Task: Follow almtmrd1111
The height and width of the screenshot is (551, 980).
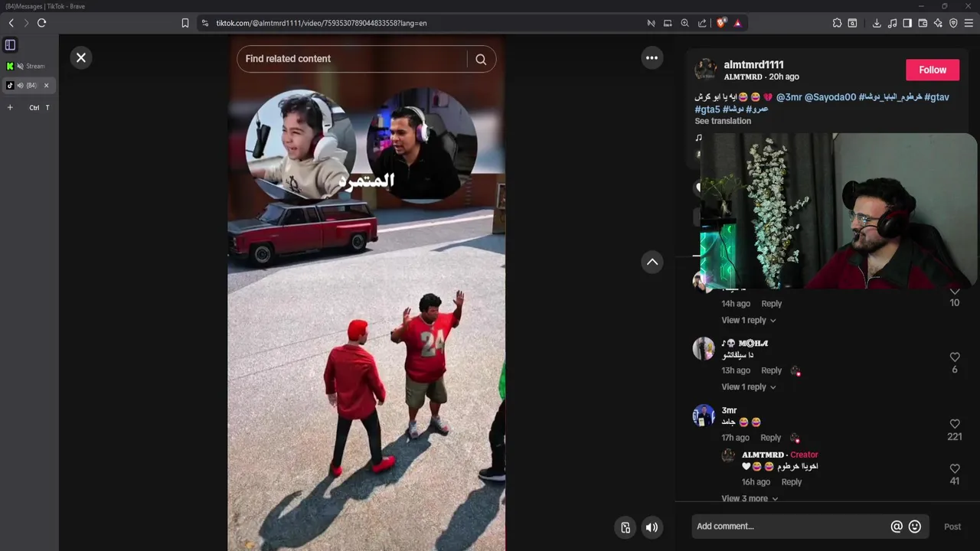Action: 933,70
